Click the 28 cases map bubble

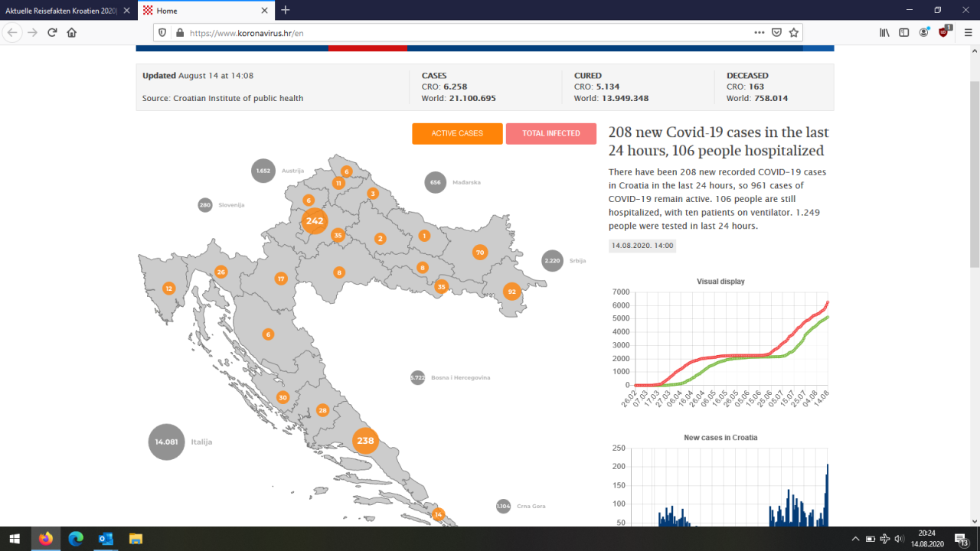point(322,410)
